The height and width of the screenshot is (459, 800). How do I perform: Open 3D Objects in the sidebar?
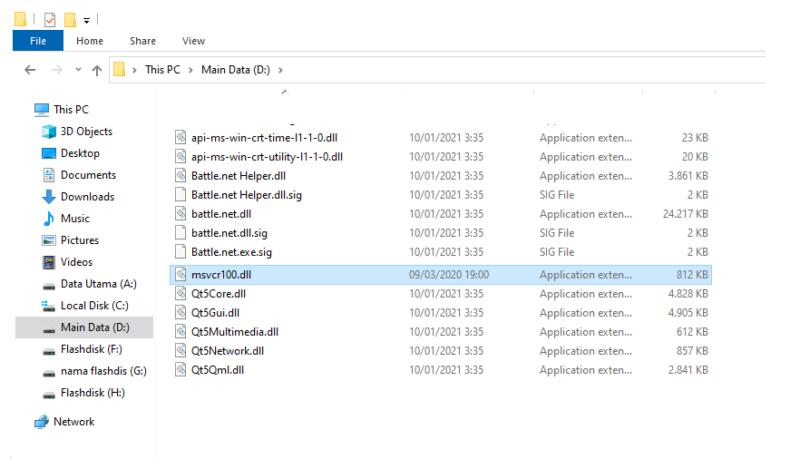pos(86,131)
